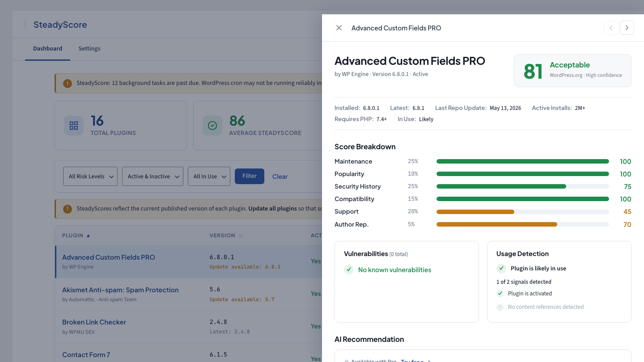Click the previous plugin left chevron

pos(611,28)
